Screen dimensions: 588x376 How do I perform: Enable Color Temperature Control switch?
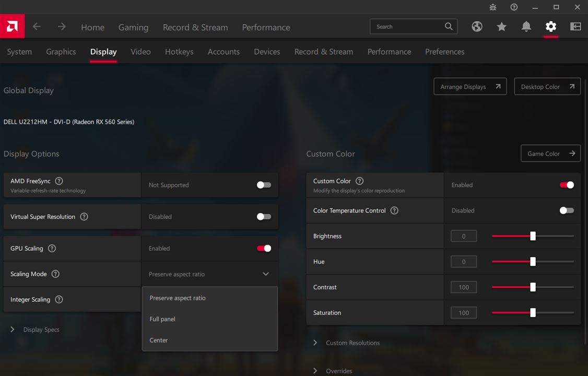567,210
